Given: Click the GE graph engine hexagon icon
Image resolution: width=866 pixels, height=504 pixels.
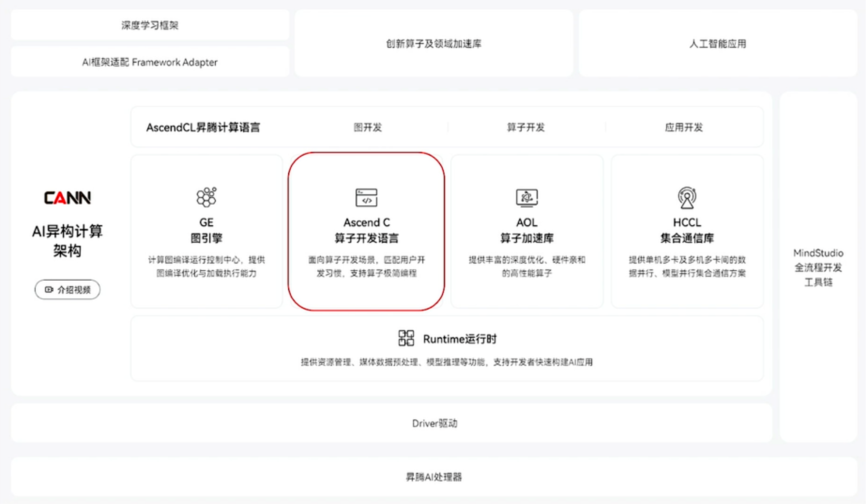Looking at the screenshot, I should (x=206, y=197).
